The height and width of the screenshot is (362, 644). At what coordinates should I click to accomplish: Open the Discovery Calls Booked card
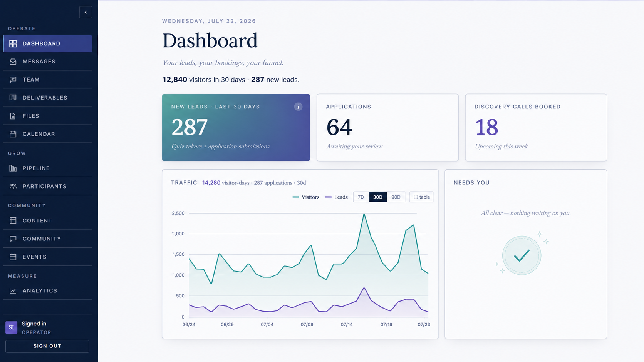[x=536, y=127]
